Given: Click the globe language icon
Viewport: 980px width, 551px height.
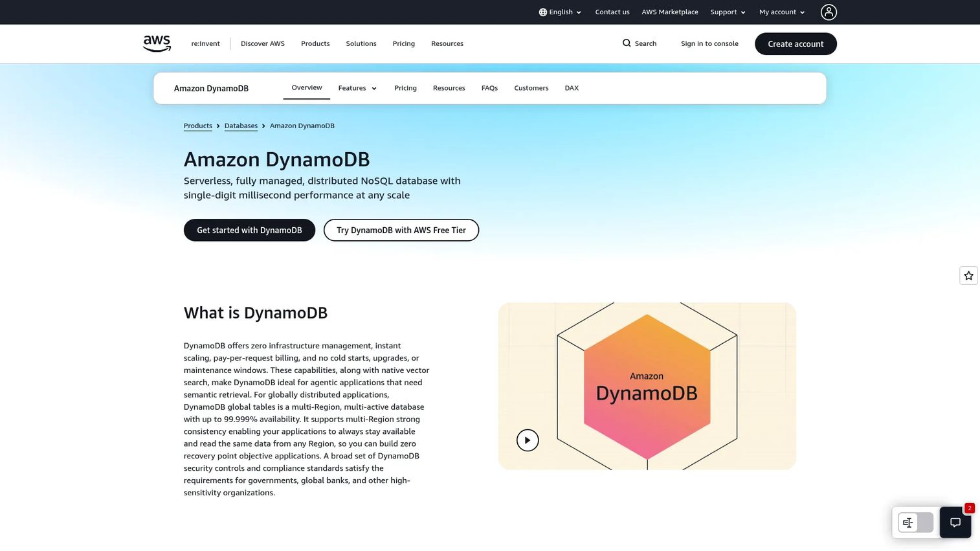Looking at the screenshot, I should (543, 12).
